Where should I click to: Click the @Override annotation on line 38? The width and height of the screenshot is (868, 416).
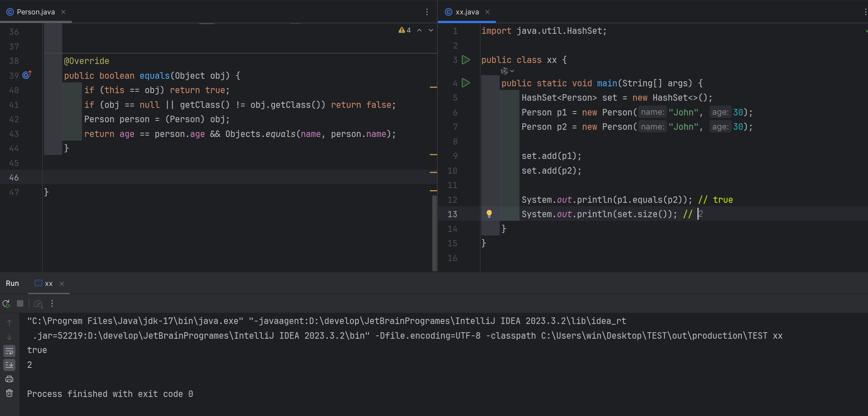click(86, 61)
